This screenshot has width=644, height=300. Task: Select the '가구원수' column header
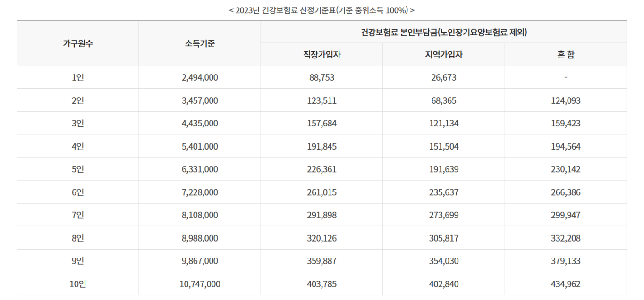point(78,43)
